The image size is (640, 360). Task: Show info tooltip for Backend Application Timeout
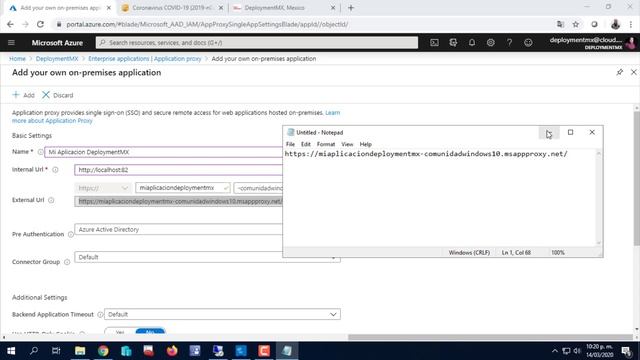(100, 314)
